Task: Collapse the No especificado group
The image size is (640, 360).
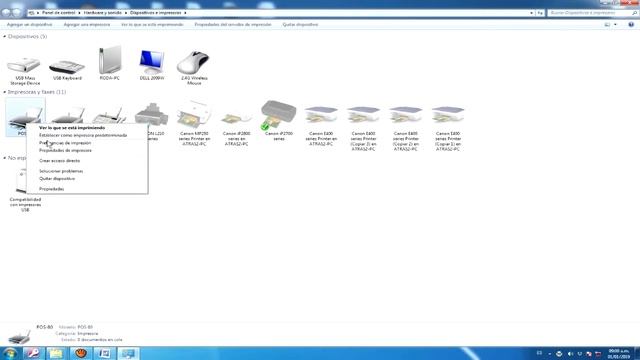Action: tap(4, 158)
